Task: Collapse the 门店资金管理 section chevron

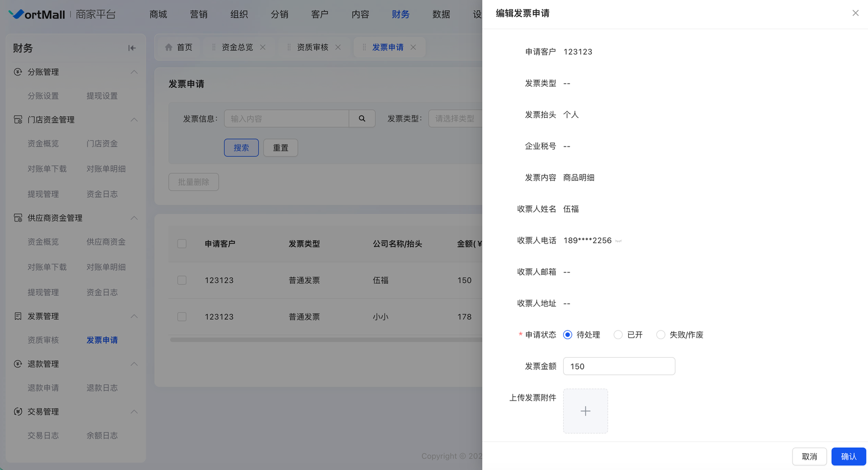Action: 134,119
